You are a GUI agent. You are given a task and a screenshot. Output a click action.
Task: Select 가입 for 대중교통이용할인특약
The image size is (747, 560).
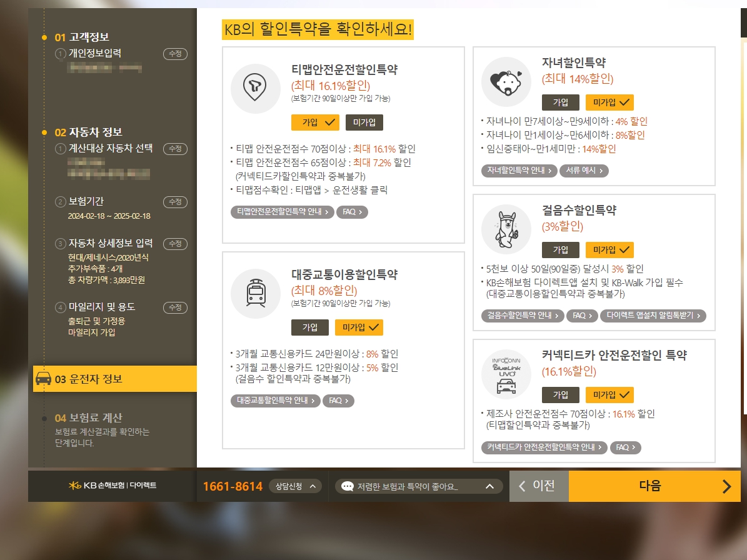pyautogui.click(x=310, y=327)
